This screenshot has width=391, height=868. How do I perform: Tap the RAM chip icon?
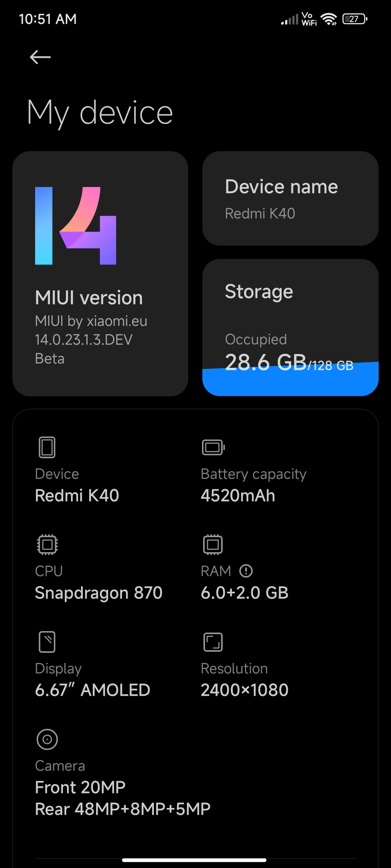(x=213, y=544)
